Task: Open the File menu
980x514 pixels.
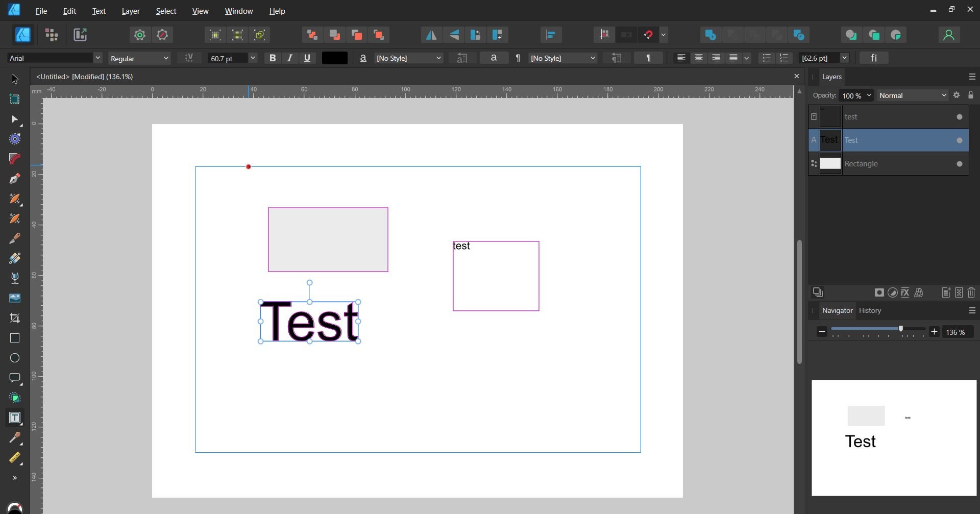Action: pyautogui.click(x=41, y=11)
